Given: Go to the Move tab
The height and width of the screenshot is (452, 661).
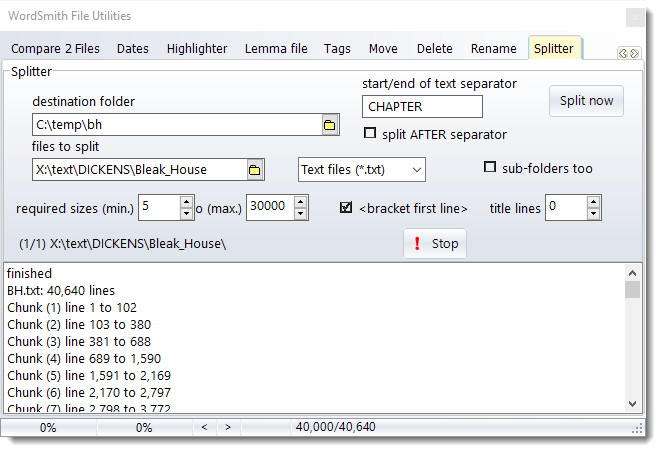Looking at the screenshot, I should 383,49.
